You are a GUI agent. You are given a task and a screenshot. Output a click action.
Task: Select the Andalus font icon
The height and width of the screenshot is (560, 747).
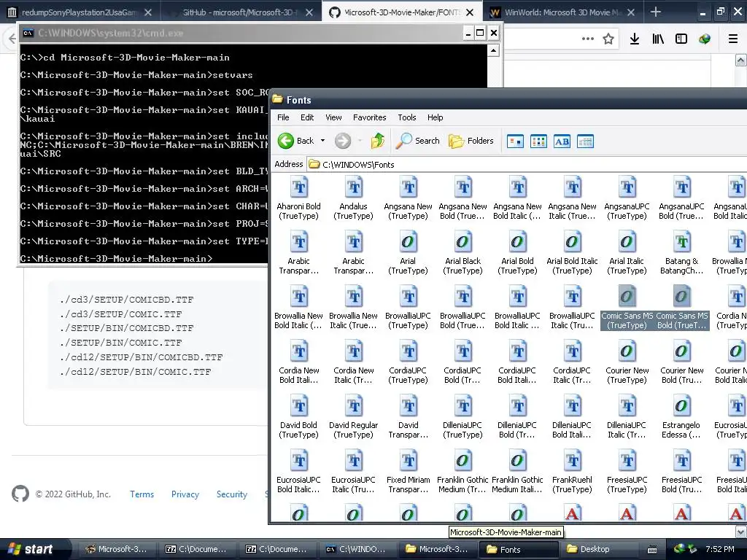pos(354,198)
